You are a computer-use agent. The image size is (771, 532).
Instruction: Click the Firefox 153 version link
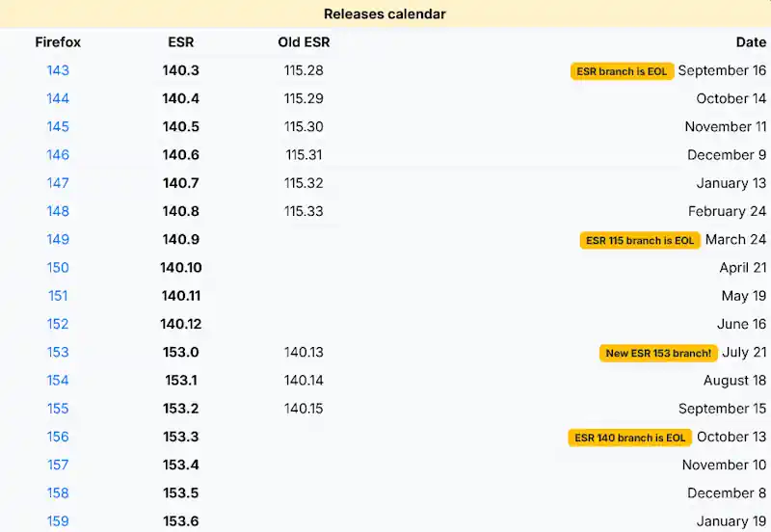coord(58,352)
